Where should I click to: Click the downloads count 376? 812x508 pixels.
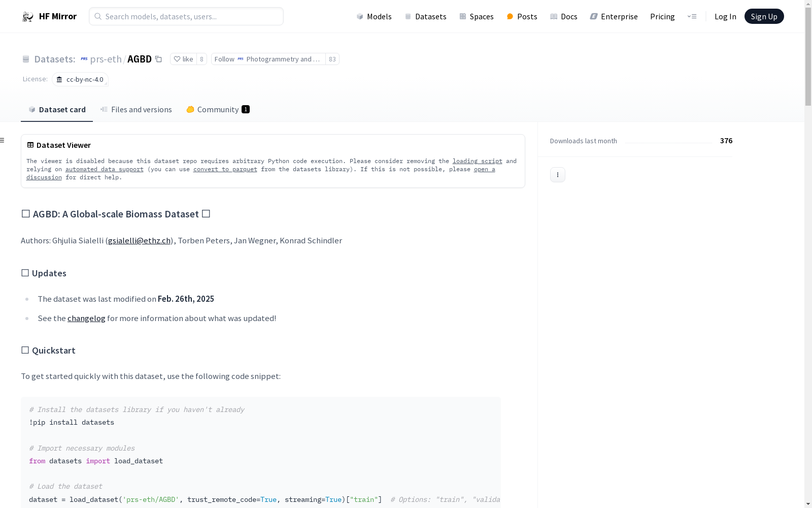(726, 141)
